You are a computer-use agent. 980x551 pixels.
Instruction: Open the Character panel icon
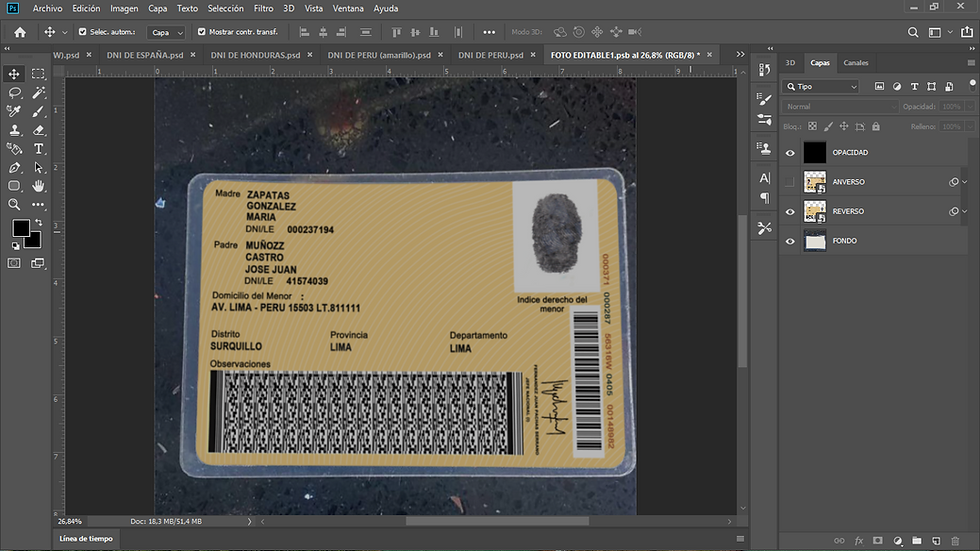point(764,178)
